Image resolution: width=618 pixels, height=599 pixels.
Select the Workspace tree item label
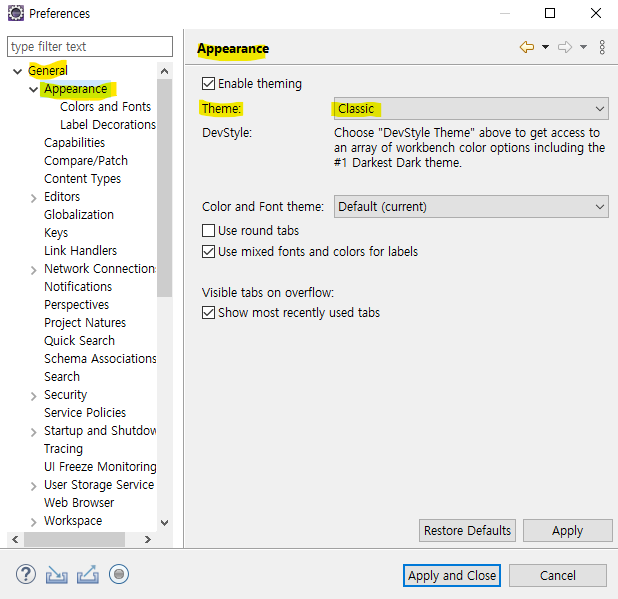tap(73, 521)
